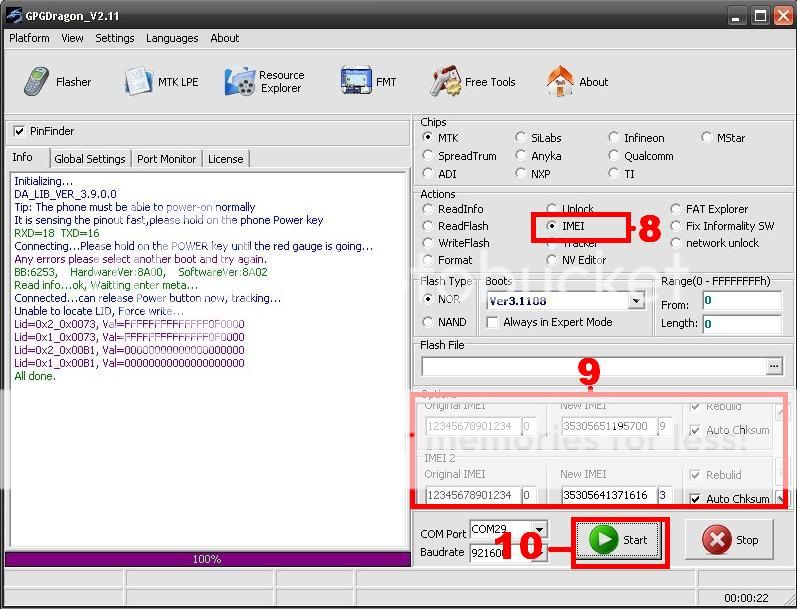Toggle the PinFinder checkbox
This screenshot has width=797, height=609.
[x=19, y=131]
